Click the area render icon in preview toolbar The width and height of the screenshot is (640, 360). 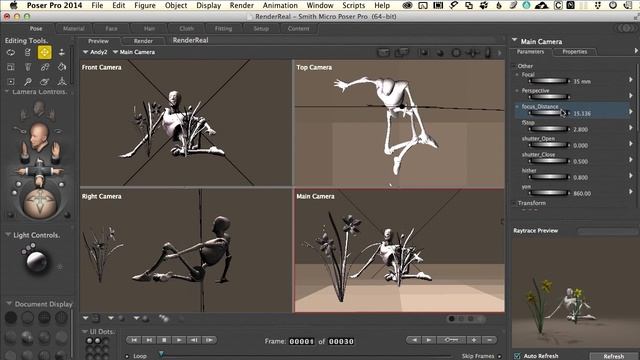pos(402,53)
